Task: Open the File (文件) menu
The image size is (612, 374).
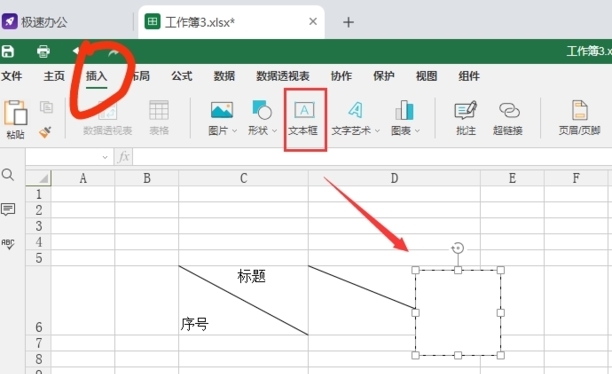Action: coord(11,76)
